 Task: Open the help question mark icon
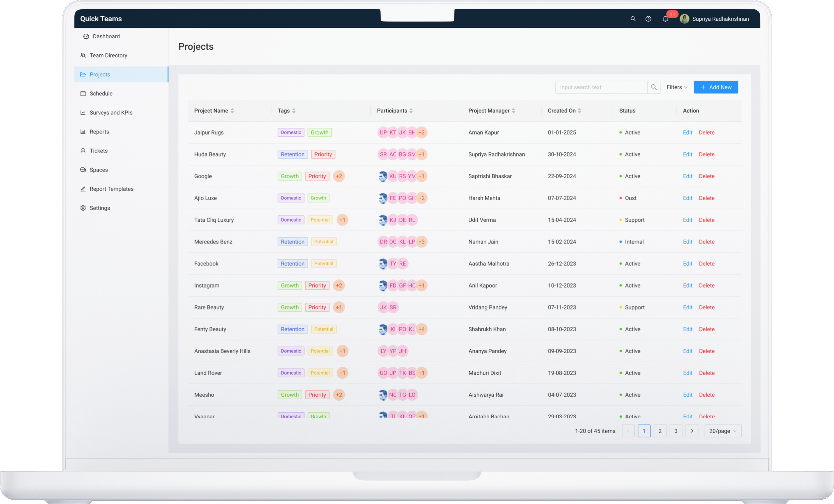click(648, 19)
